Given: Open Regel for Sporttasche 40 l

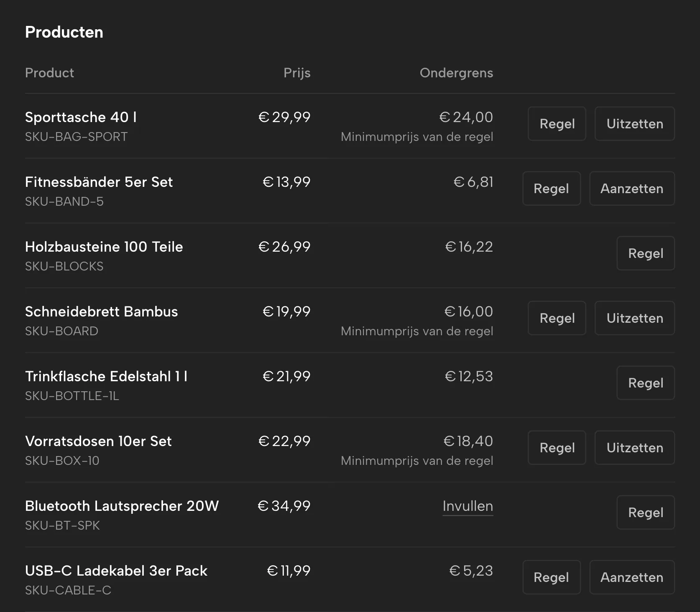Looking at the screenshot, I should point(557,124).
